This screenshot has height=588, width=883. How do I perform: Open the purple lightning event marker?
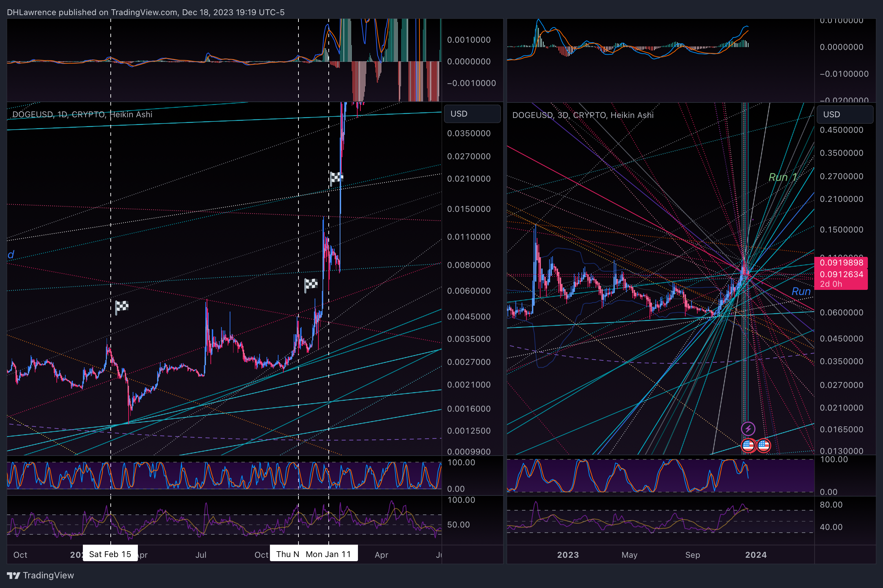pyautogui.click(x=748, y=428)
